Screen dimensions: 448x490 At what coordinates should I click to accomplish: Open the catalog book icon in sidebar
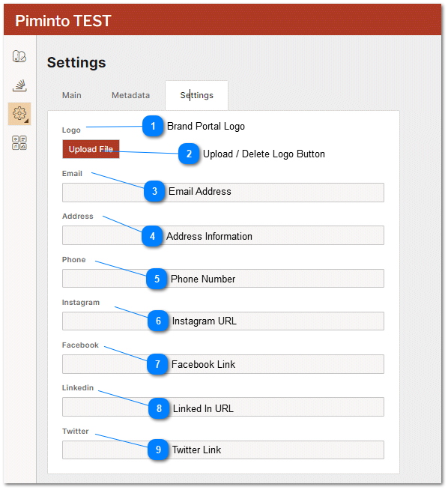click(19, 56)
